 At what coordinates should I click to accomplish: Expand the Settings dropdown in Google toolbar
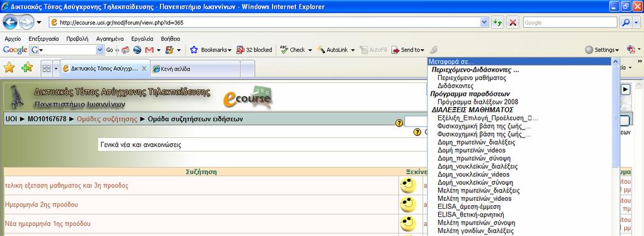point(602,50)
